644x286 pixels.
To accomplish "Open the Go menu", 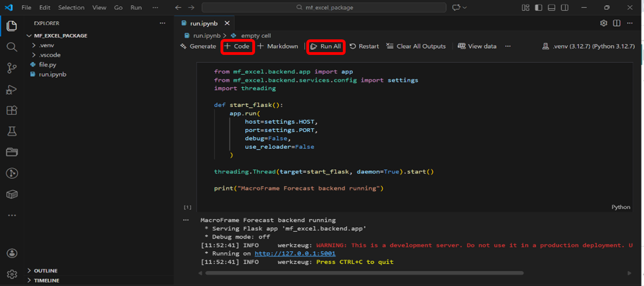I will 118,8.
